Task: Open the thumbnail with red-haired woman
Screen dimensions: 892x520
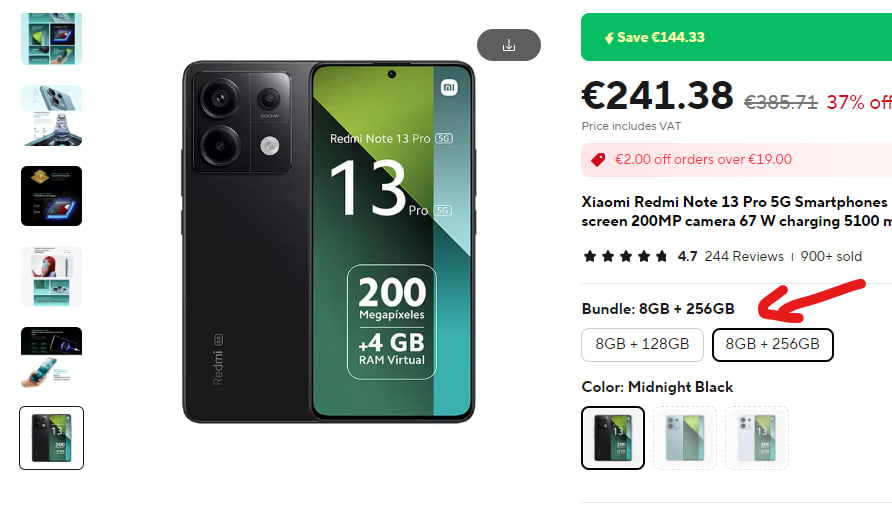Action: pos(51,276)
